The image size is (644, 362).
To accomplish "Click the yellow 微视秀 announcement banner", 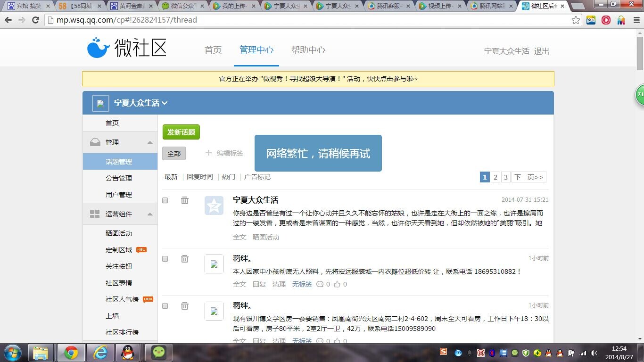I will click(x=318, y=79).
